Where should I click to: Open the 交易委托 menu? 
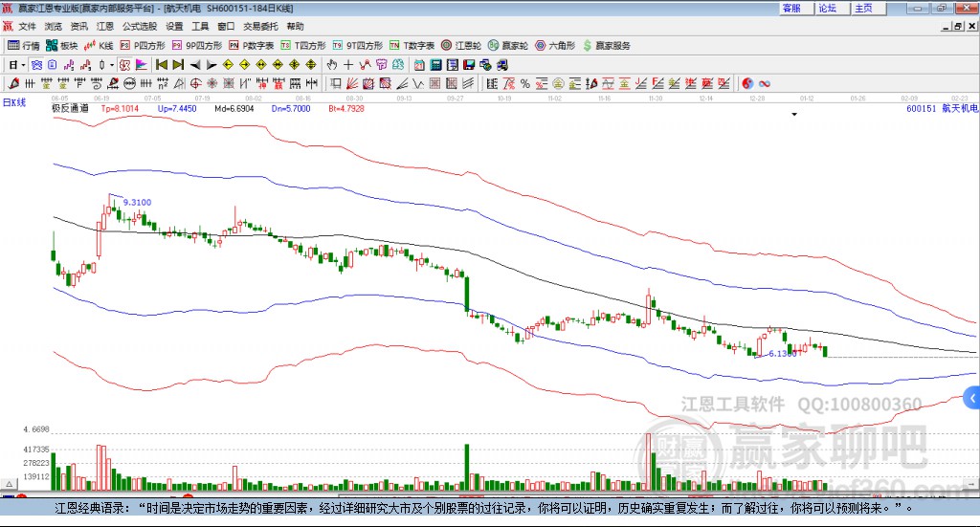click(260, 26)
